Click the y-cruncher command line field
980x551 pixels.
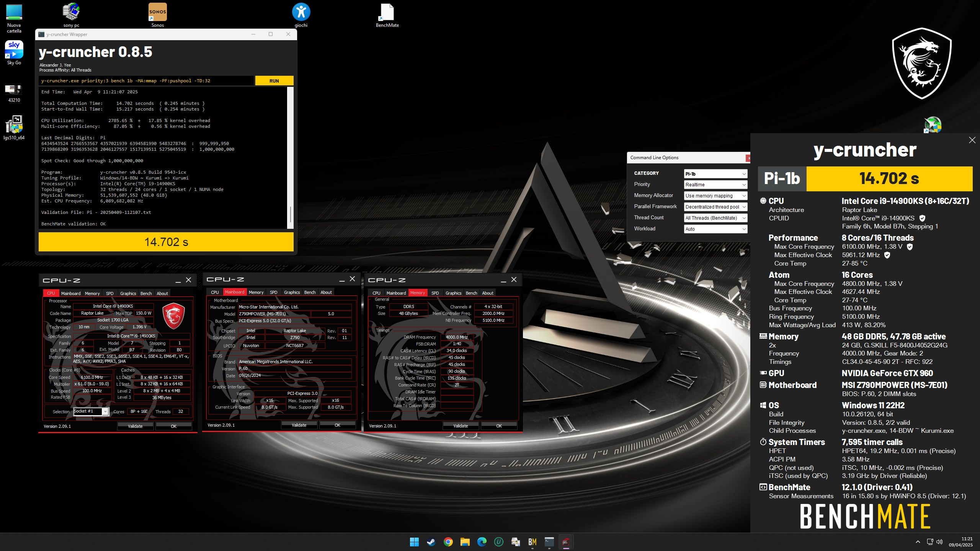point(146,81)
